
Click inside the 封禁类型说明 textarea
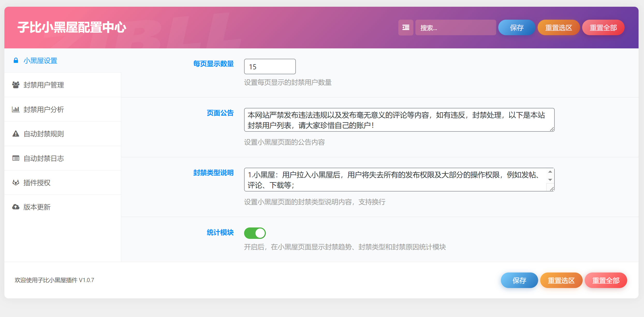click(399, 180)
